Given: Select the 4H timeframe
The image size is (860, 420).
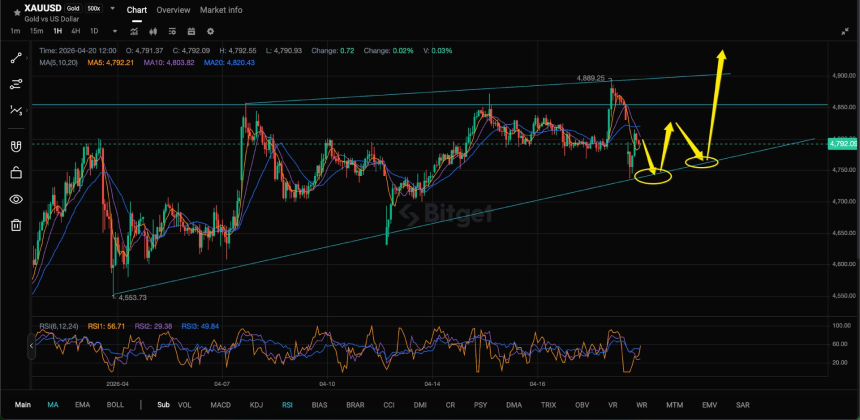Looking at the screenshot, I should point(76,31).
